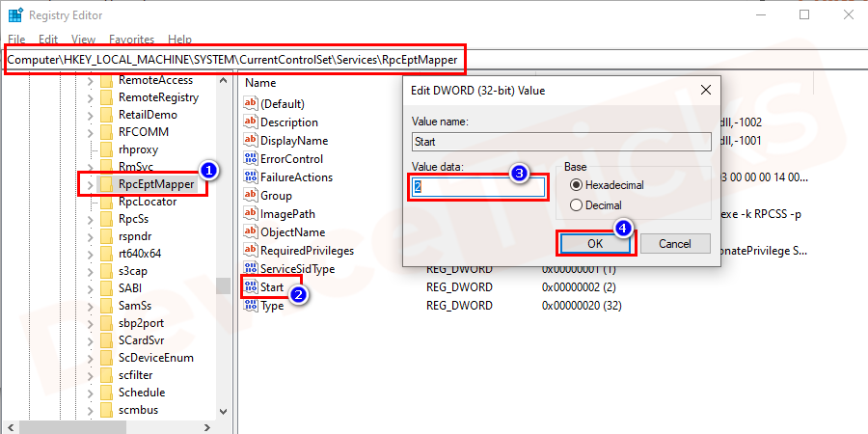
Task: Select the scfilter key in tree
Action: point(135,375)
